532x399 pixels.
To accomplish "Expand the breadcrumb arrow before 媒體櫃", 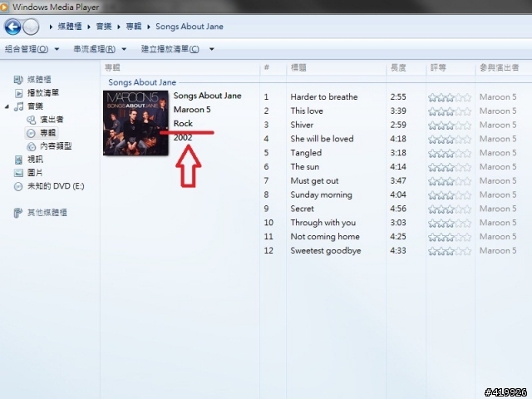I will 51,27.
